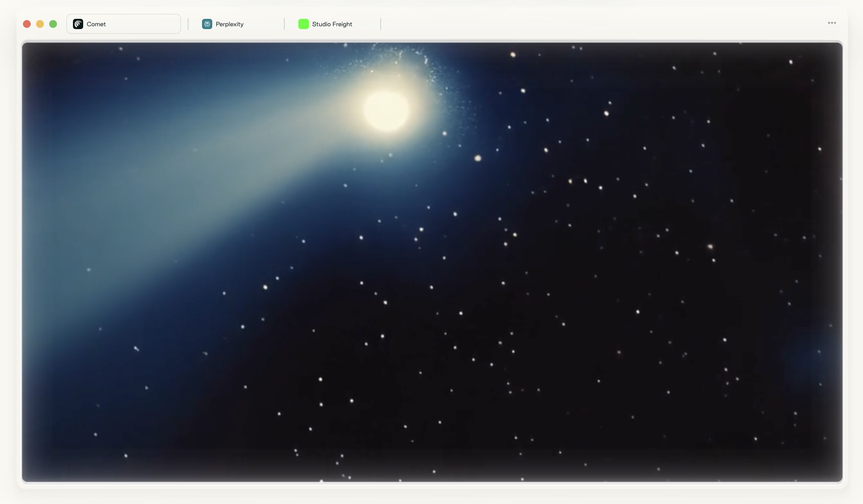The image size is (863, 504).
Task: Close the window with the red traffic light
Action: coord(27,24)
